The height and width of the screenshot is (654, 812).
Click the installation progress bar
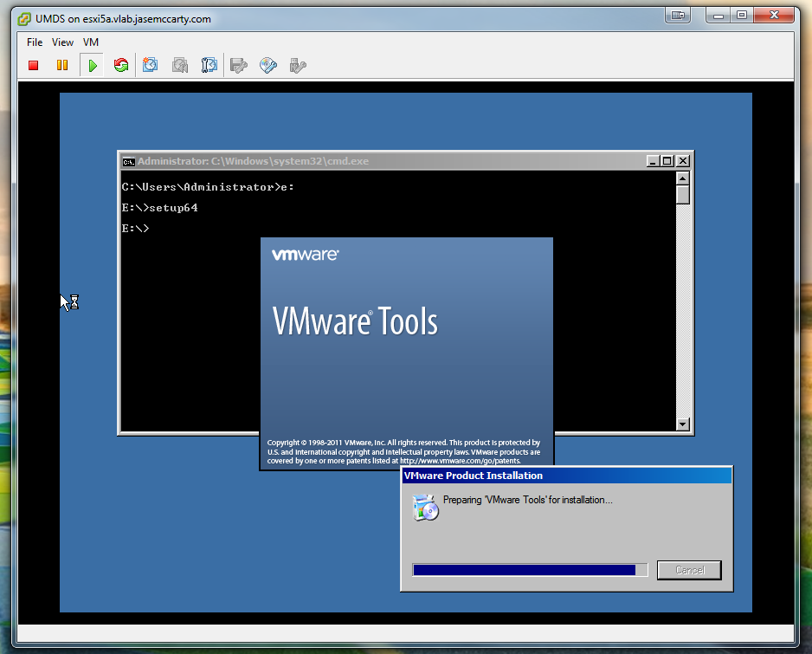coord(530,570)
